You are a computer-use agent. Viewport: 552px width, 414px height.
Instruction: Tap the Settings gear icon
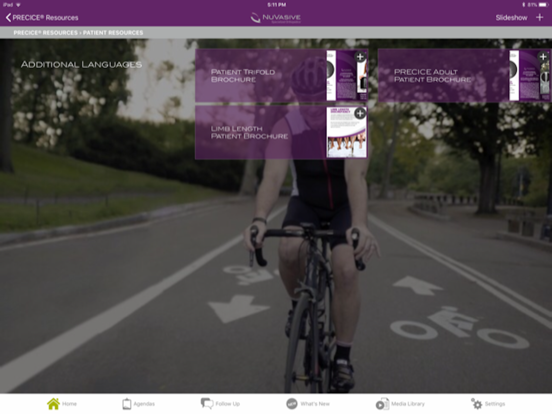tap(477, 404)
